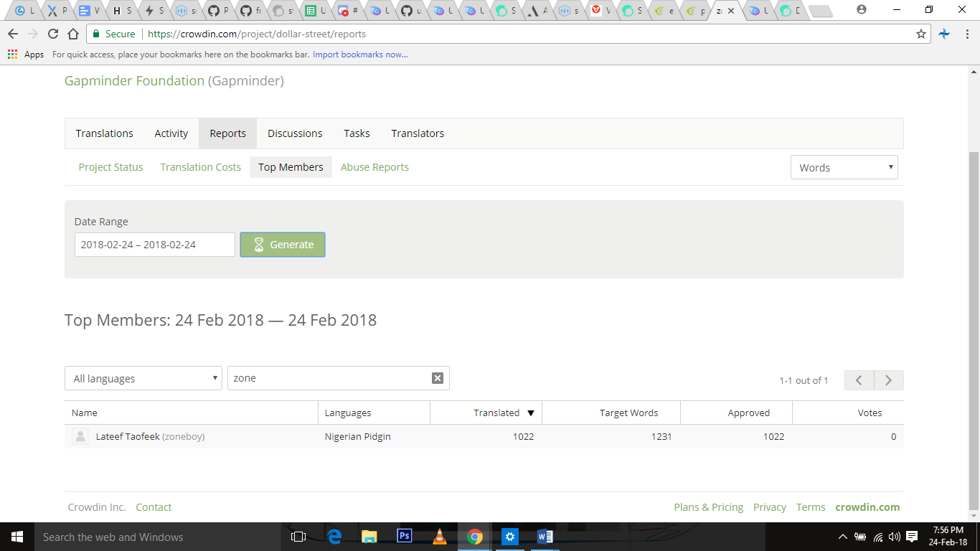The image size is (980, 551).
Task: Open the Contact link in the footer
Action: click(154, 507)
